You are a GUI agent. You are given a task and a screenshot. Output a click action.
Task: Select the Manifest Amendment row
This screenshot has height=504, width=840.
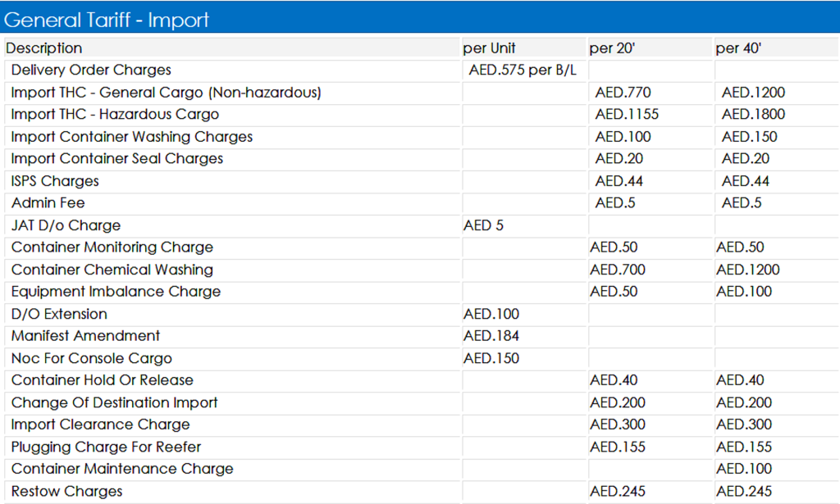pos(86,336)
